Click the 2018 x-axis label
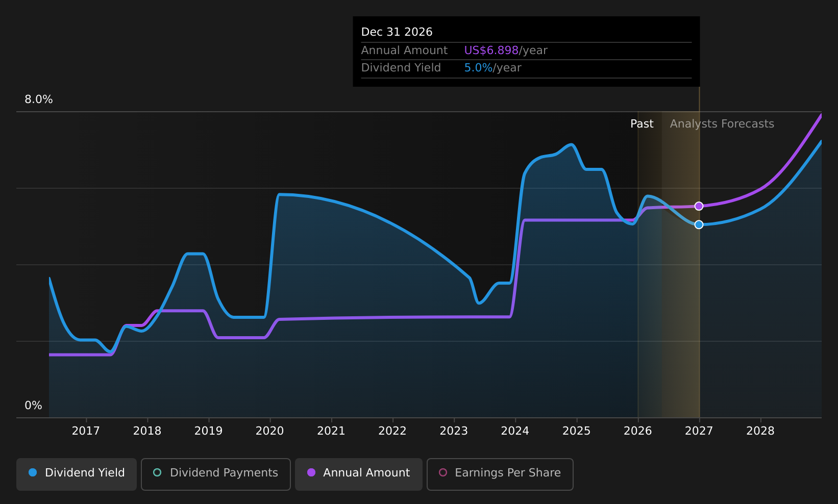The width and height of the screenshot is (838, 504). tap(147, 431)
